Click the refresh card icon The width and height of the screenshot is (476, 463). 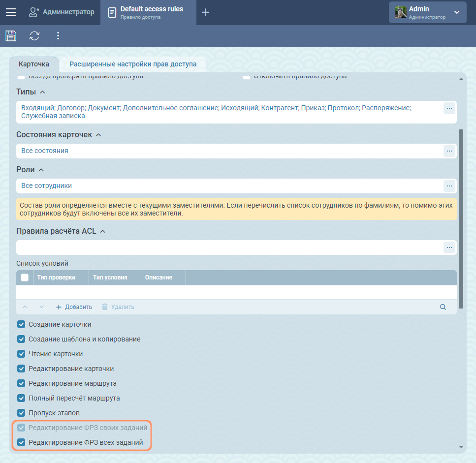pyautogui.click(x=34, y=36)
